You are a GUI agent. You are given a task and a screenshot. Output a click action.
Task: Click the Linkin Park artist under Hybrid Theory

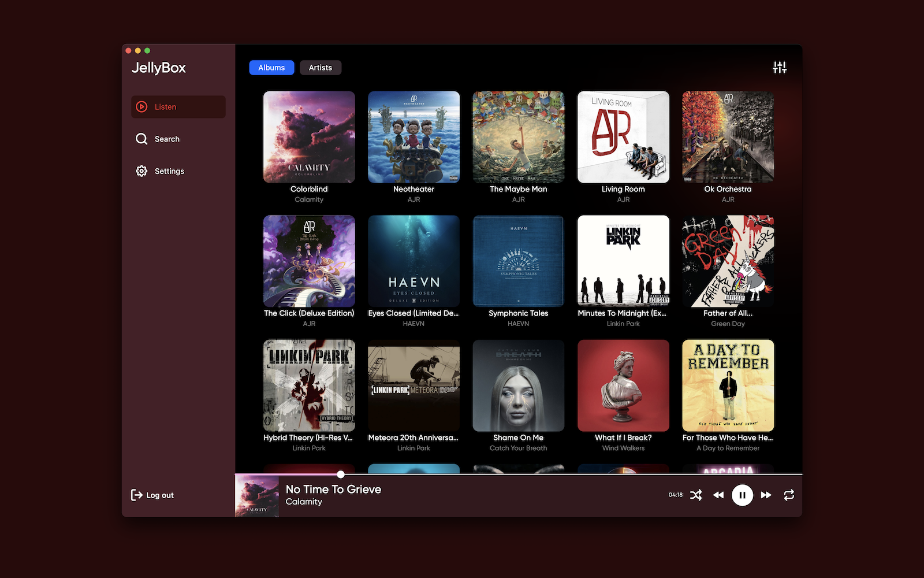tap(309, 448)
